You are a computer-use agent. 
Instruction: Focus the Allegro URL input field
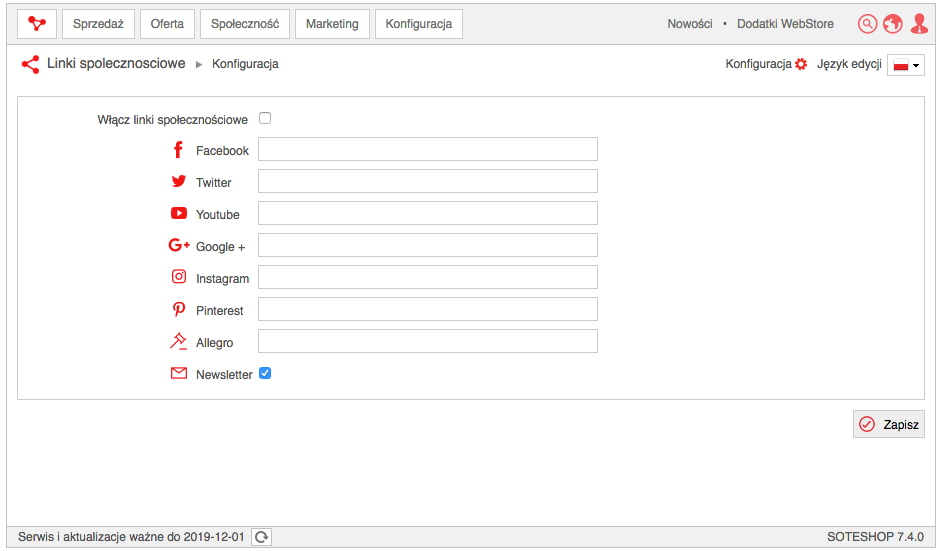(428, 341)
